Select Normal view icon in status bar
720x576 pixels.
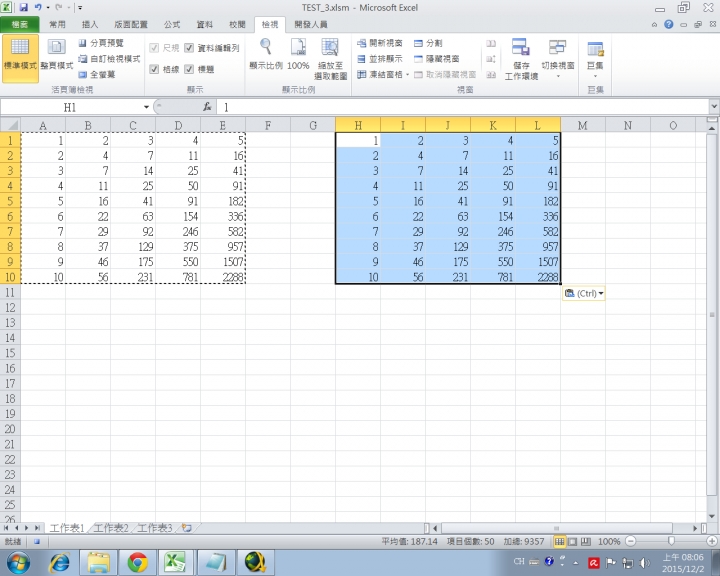click(x=559, y=542)
